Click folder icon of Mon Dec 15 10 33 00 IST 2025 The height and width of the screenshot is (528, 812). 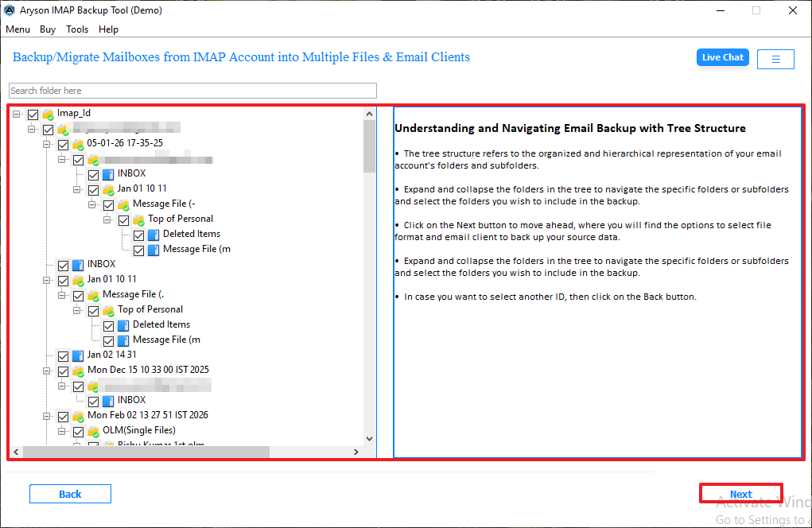click(78, 371)
